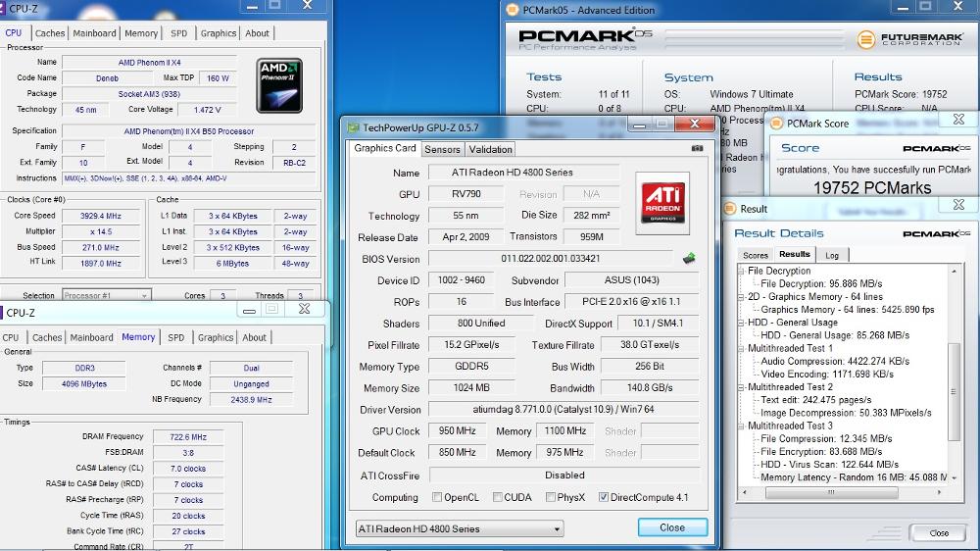Click the GPU Clock 950 MHz field
This screenshot has height=551, width=980.
457,431
